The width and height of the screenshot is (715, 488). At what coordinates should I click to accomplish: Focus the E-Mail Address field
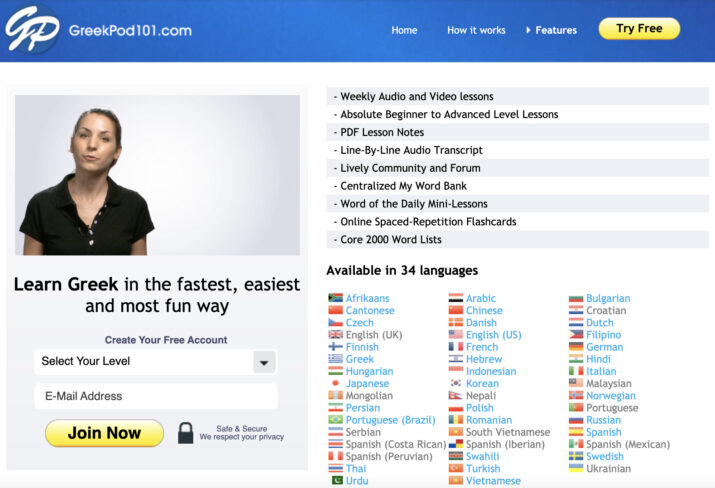coord(155,396)
